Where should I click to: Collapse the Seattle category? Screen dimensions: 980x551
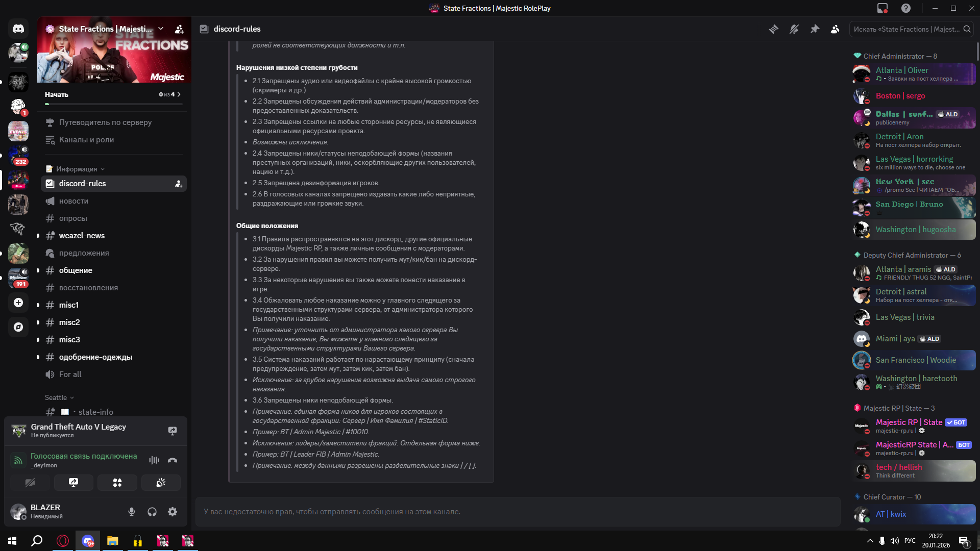[x=59, y=397]
